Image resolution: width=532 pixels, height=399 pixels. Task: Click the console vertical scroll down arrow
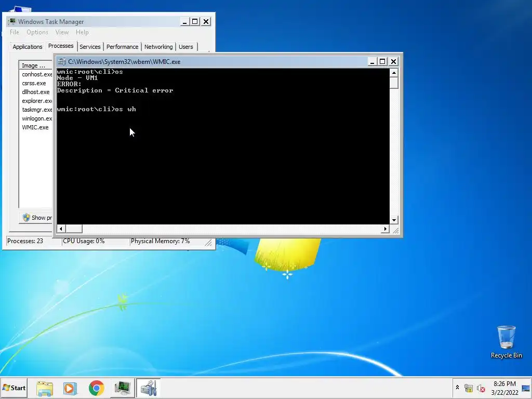(x=394, y=220)
